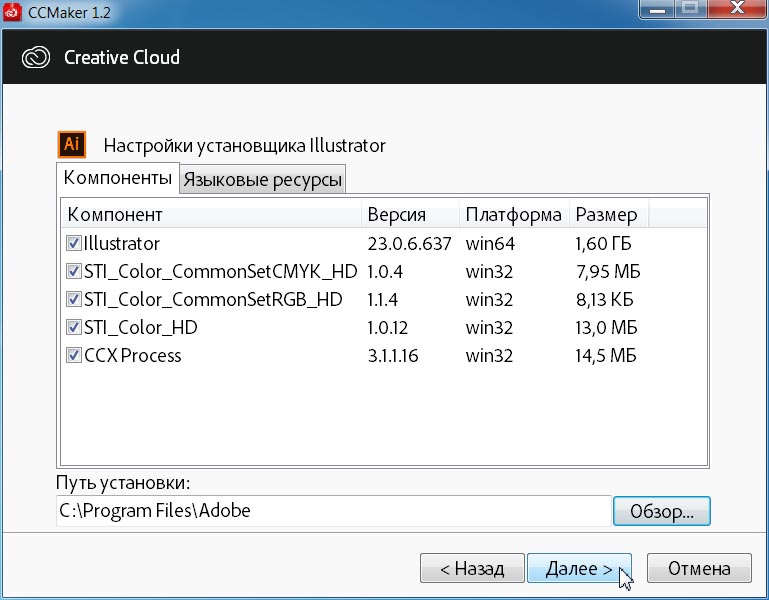769x600 pixels.
Task: Select the CCX Process row text
Action: pos(132,355)
